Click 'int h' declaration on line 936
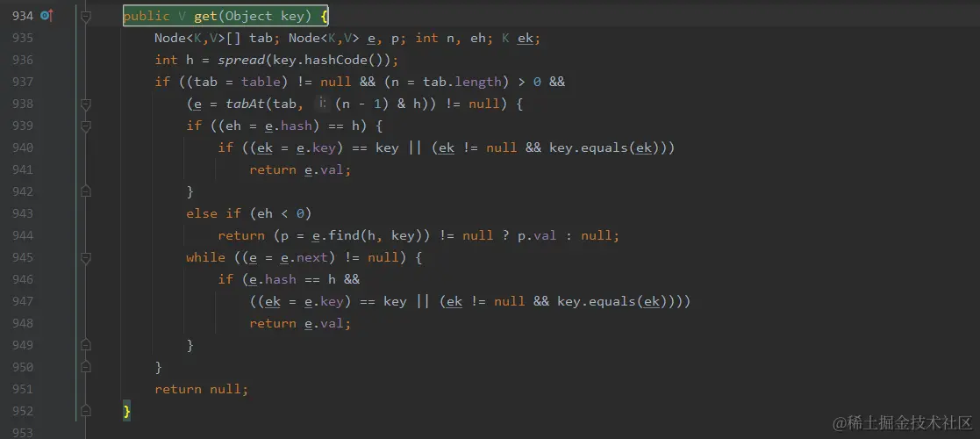 pyautogui.click(x=175, y=60)
